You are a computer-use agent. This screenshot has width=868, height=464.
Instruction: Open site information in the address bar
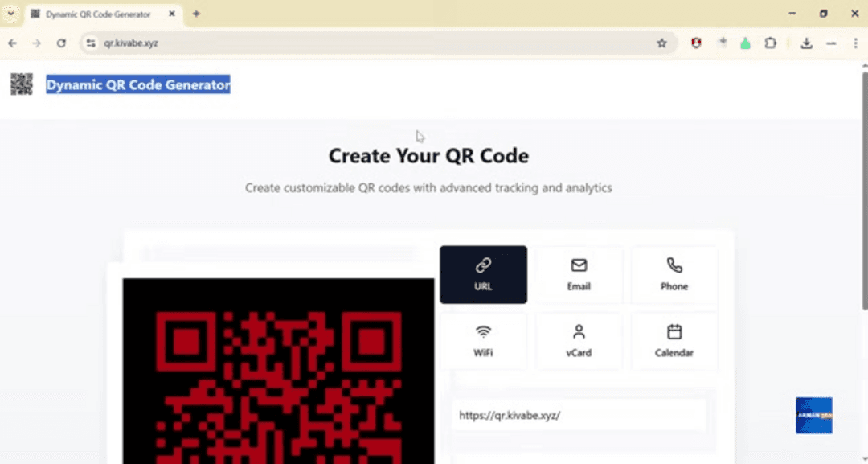pos(91,43)
